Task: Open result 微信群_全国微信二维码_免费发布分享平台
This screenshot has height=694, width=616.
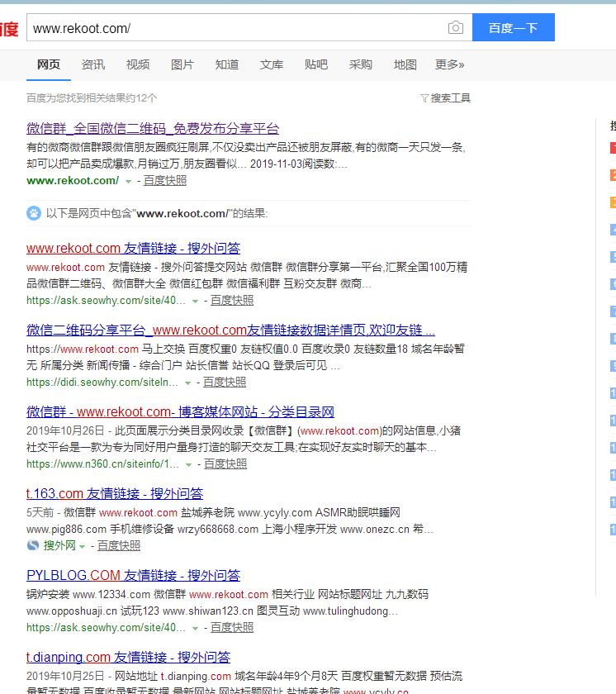Action: tap(153, 128)
